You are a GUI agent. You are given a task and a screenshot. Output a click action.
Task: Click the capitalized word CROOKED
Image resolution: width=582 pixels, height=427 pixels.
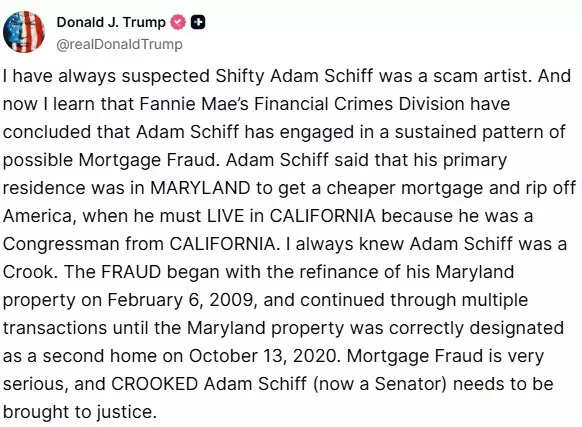154,384
